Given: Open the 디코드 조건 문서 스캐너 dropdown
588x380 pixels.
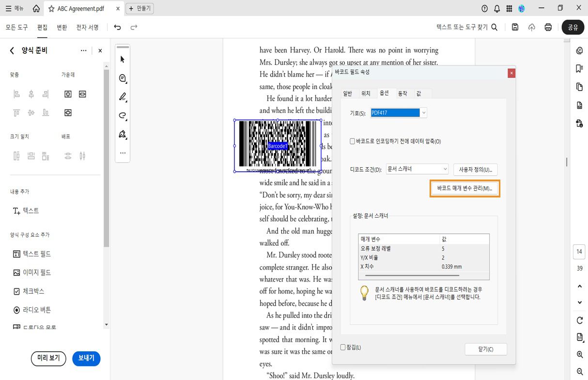Looking at the screenshot, I should [418, 169].
